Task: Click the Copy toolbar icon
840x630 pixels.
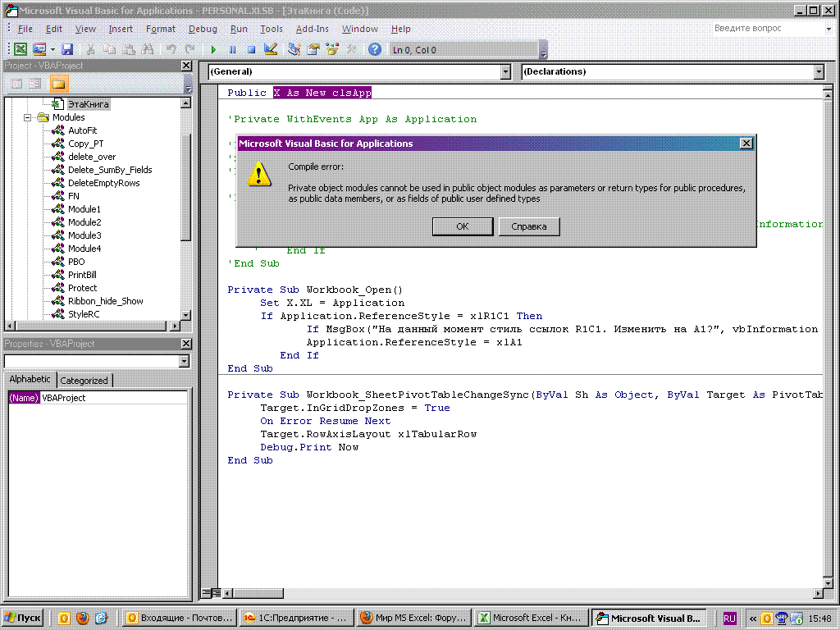Action: tap(110, 49)
